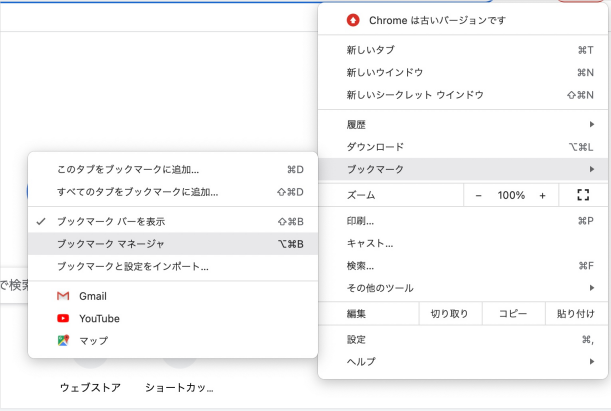Decrease zoom with the minus button

[479, 195]
